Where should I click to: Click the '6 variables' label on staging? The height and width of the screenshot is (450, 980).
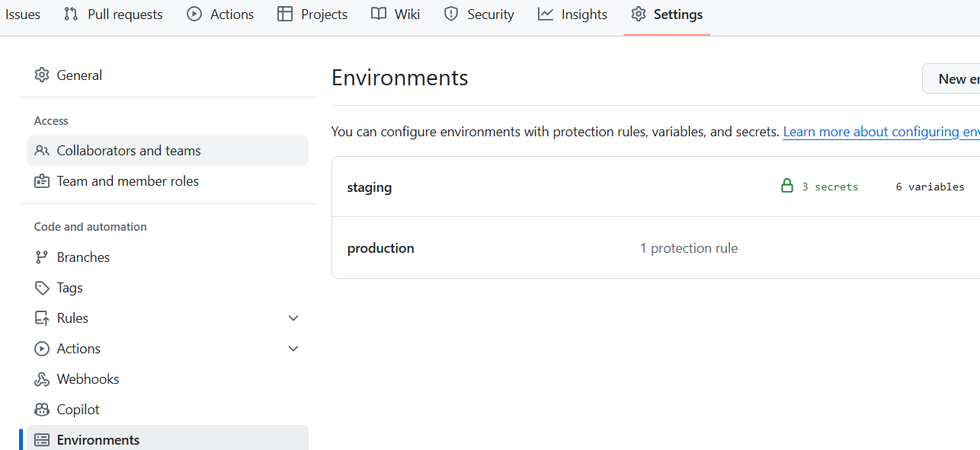[x=930, y=187]
